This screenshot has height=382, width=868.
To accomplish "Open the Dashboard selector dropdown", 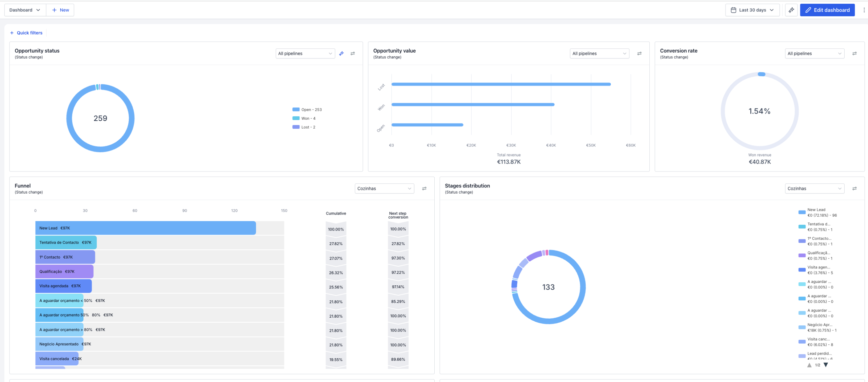I will [x=25, y=10].
